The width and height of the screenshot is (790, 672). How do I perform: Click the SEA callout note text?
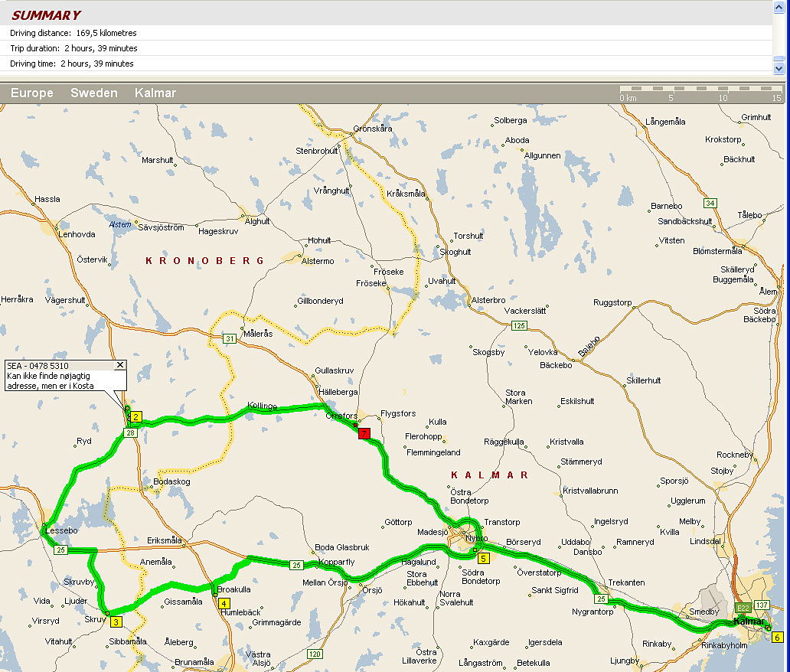tap(57, 376)
